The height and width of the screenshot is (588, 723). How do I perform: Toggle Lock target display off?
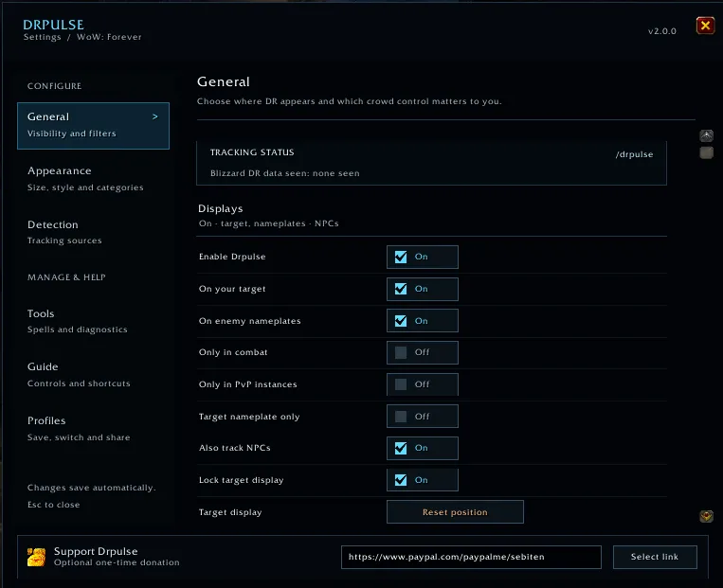coord(401,480)
